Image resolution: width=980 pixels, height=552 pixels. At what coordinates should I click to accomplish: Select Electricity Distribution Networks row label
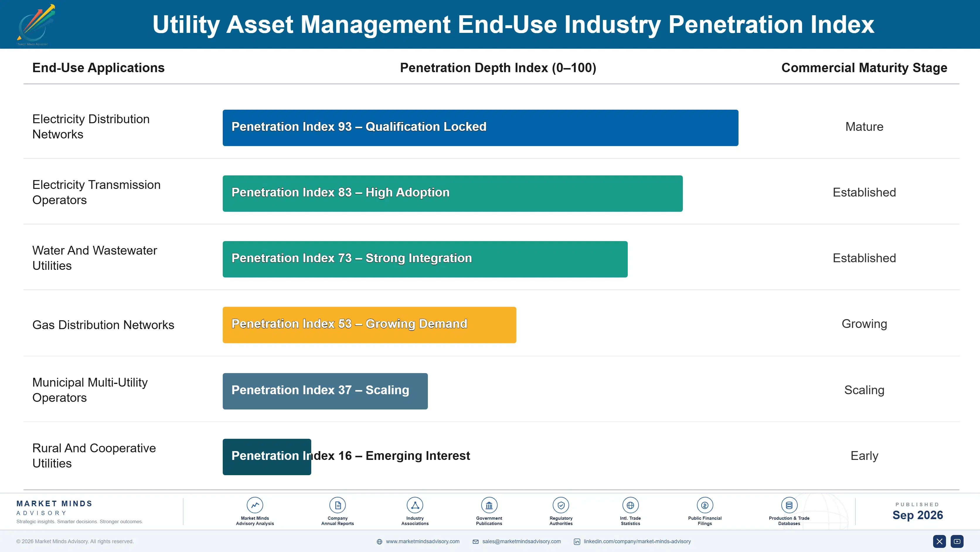(91, 126)
